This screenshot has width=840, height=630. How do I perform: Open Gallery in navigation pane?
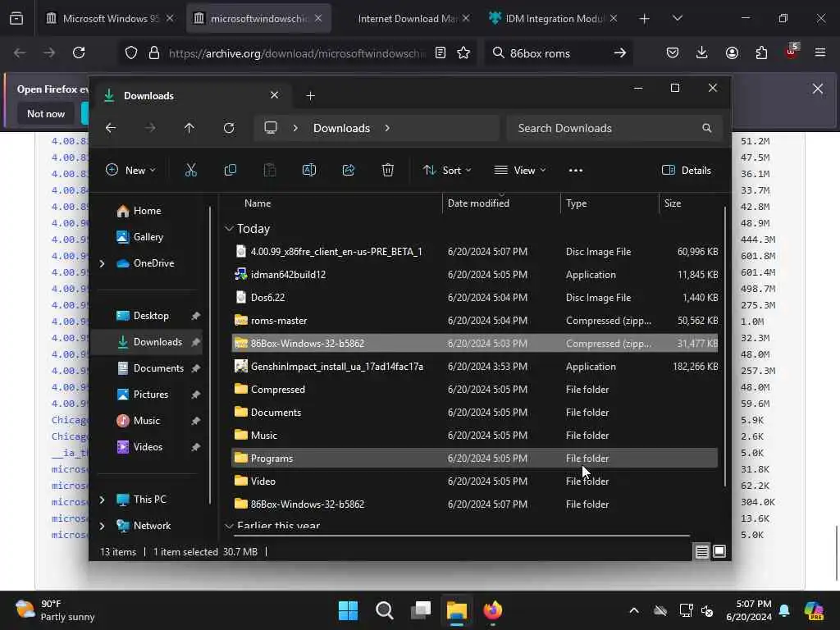tap(148, 237)
